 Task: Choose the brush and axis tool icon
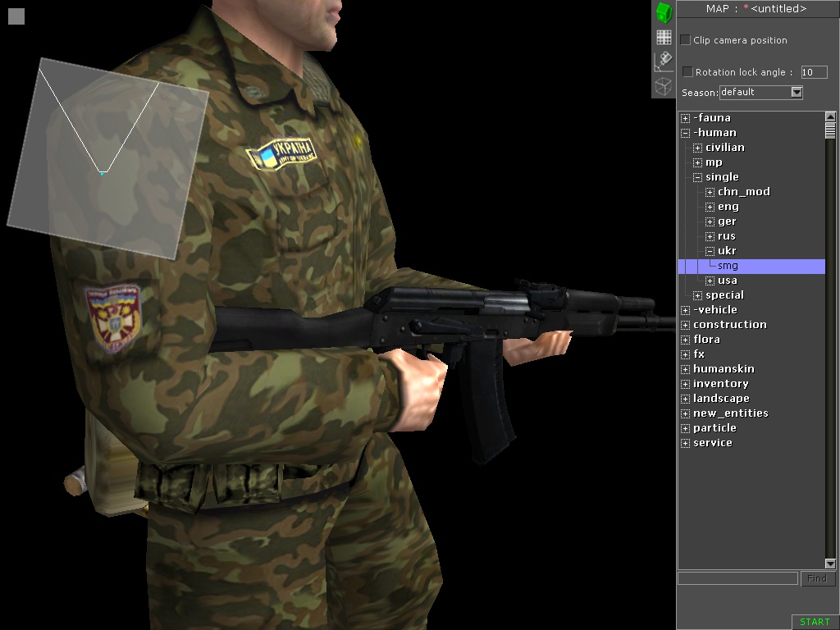pyautogui.click(x=664, y=61)
